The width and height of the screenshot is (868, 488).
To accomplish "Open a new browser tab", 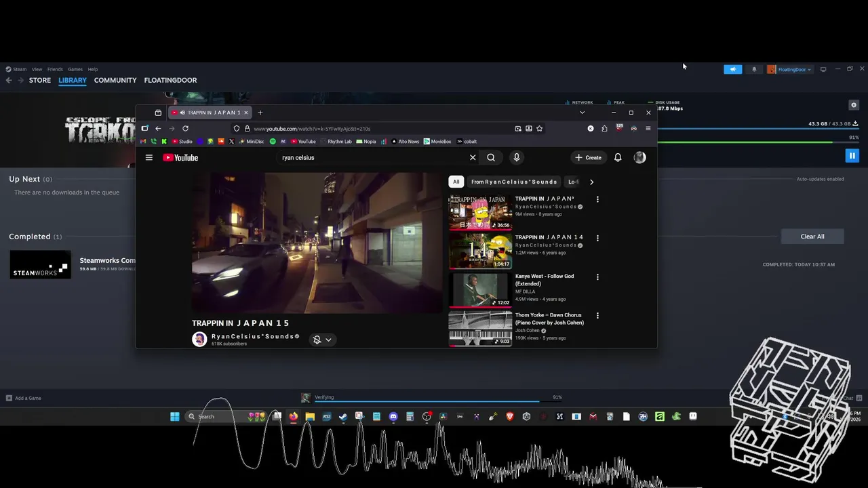I will coord(260,113).
